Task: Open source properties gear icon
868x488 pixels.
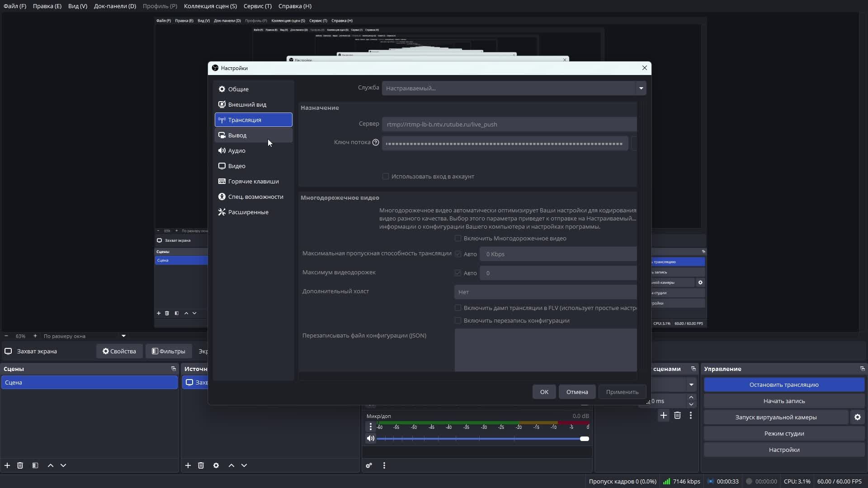Action: pos(216,465)
